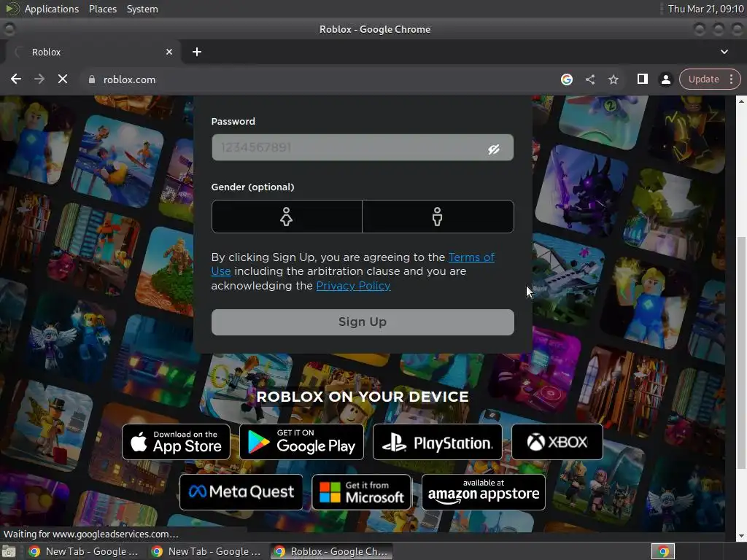
Task: Go back to the previous page
Action: (x=16, y=79)
